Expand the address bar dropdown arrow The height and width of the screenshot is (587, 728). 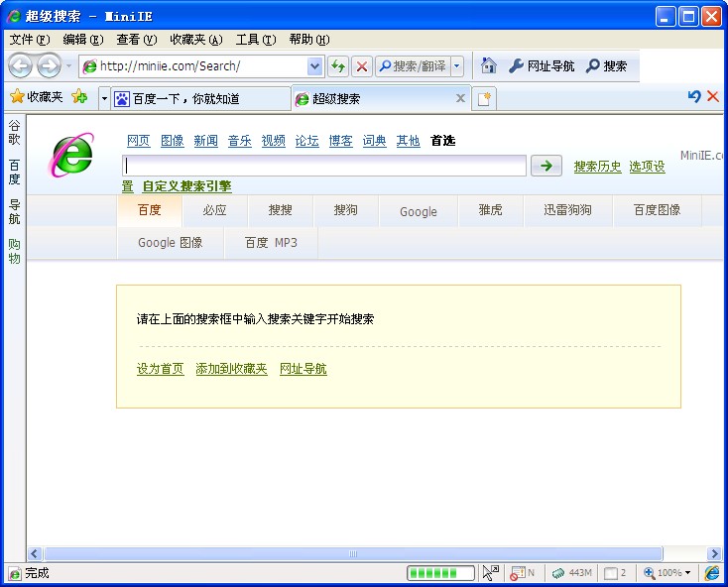314,66
